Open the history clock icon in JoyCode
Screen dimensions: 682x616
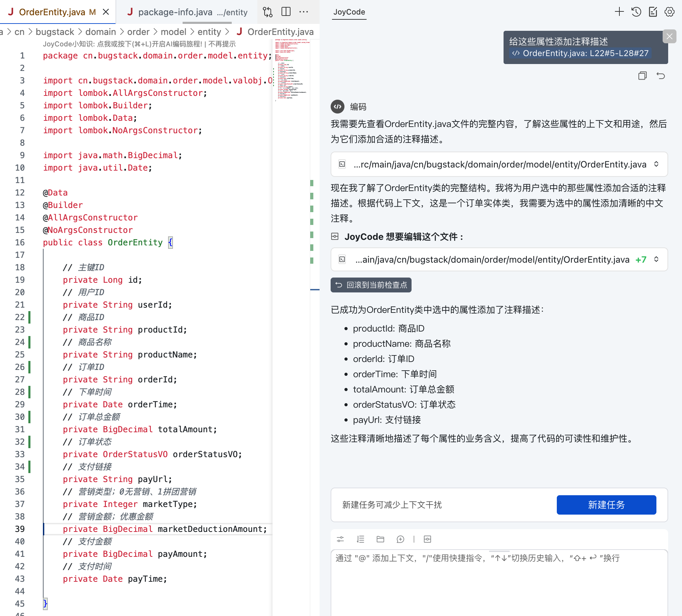(x=636, y=12)
